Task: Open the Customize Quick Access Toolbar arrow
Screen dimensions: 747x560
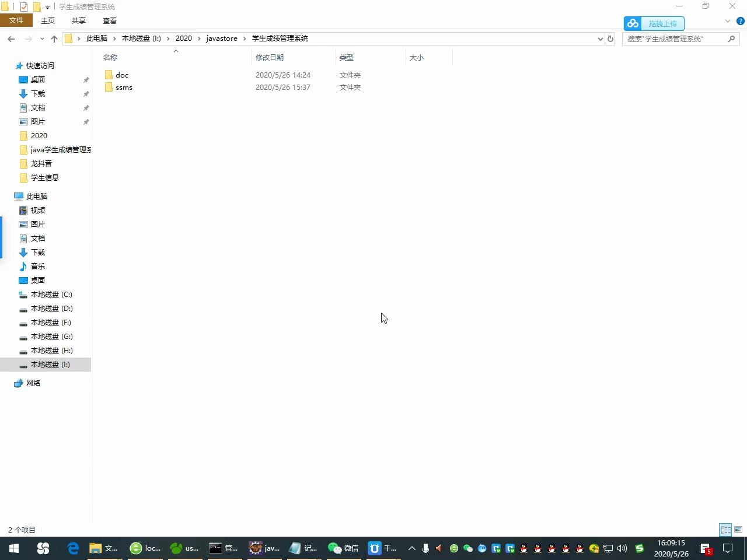Action: click(x=48, y=8)
